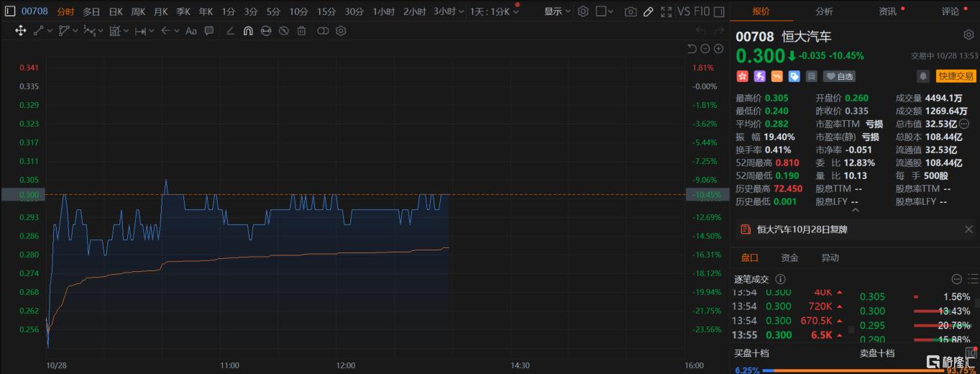This screenshot has height=374, width=980.
Task: Redo drawing with right arrow
Action: (718, 31)
